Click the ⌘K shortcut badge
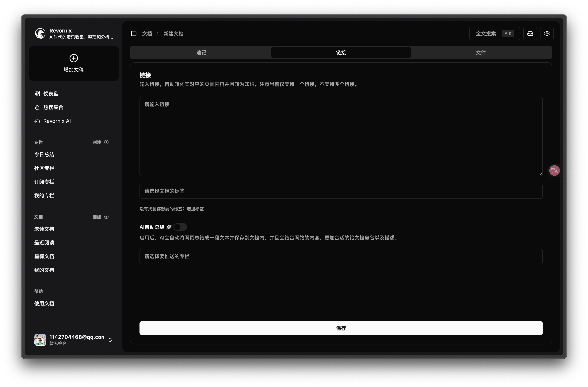 coord(508,33)
